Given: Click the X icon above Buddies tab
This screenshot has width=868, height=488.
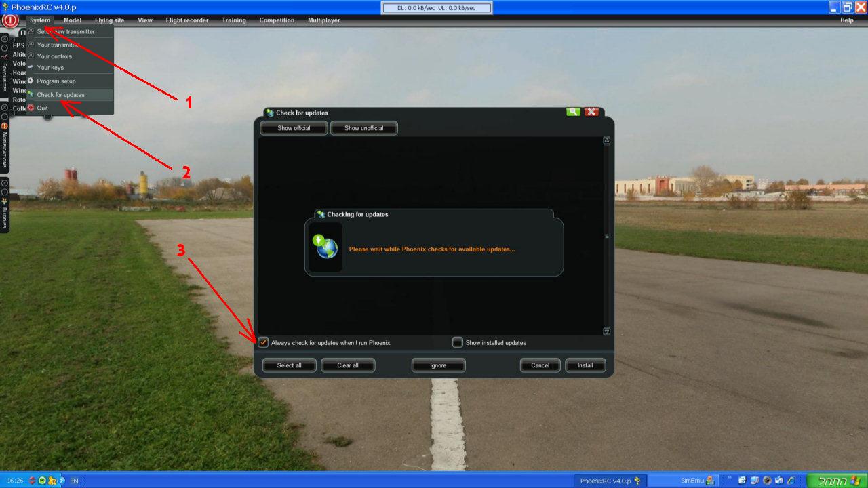Looking at the screenshot, I should (x=5, y=183).
